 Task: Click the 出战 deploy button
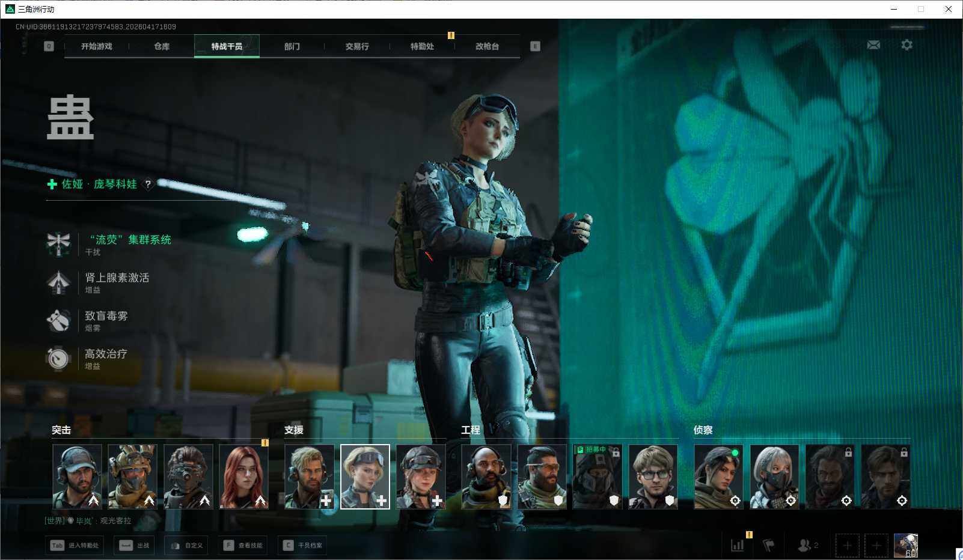[x=135, y=546]
